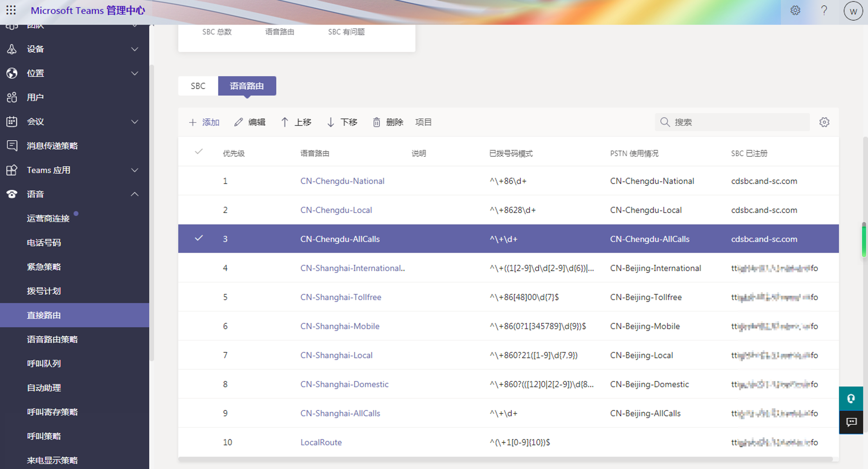The width and height of the screenshot is (868, 469).
Task: Open the app launcher waffle icon
Action: coord(11,10)
